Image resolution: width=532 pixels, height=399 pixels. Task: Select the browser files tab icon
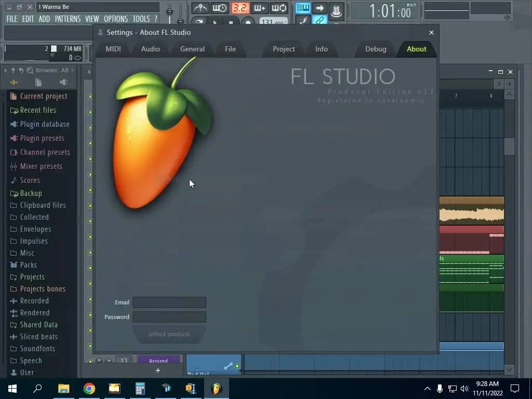[x=38, y=83]
